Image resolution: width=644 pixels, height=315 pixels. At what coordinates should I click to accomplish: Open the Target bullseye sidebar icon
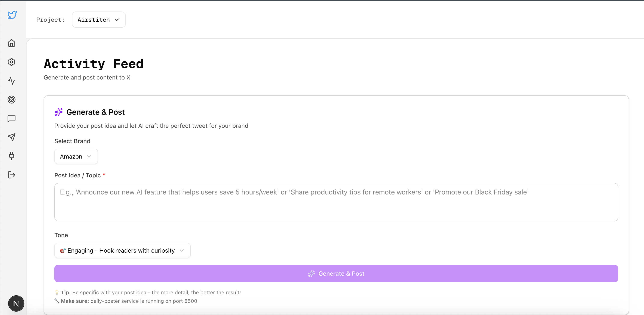click(x=12, y=99)
